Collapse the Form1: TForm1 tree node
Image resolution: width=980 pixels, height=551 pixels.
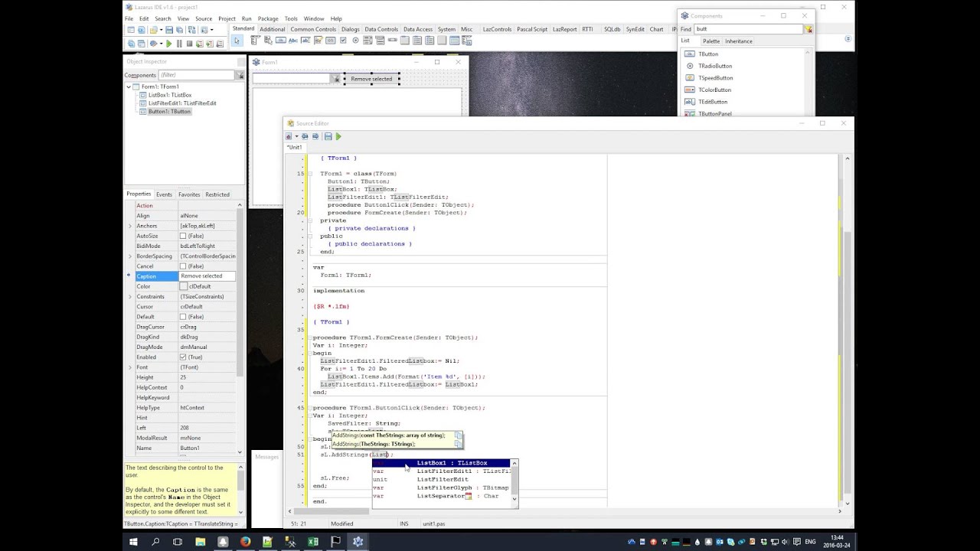129,87
